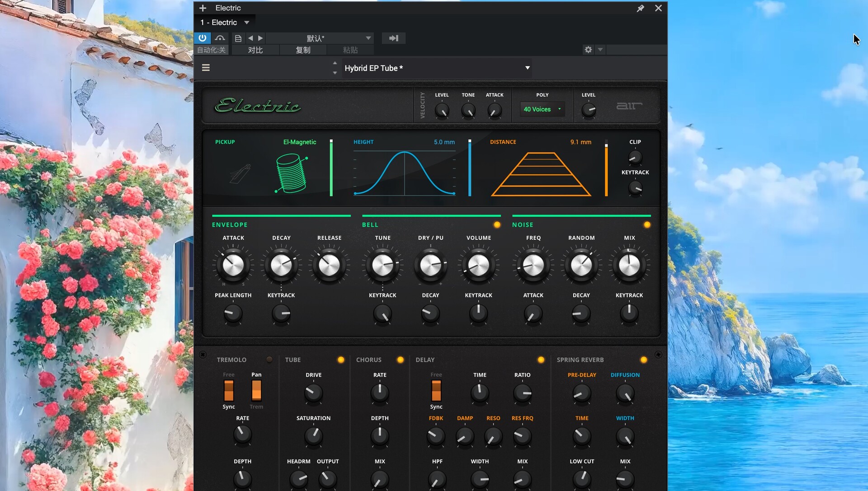The width and height of the screenshot is (868, 491).
Task: Enable the Tremolo effect LED
Action: tap(269, 360)
